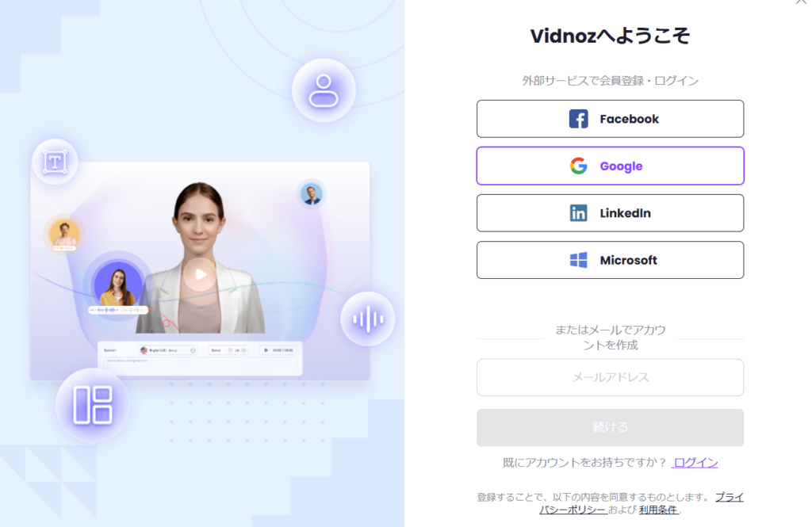Viewport: 812px width, 527px height.
Task: Play the avatar preview video
Action: point(200,274)
